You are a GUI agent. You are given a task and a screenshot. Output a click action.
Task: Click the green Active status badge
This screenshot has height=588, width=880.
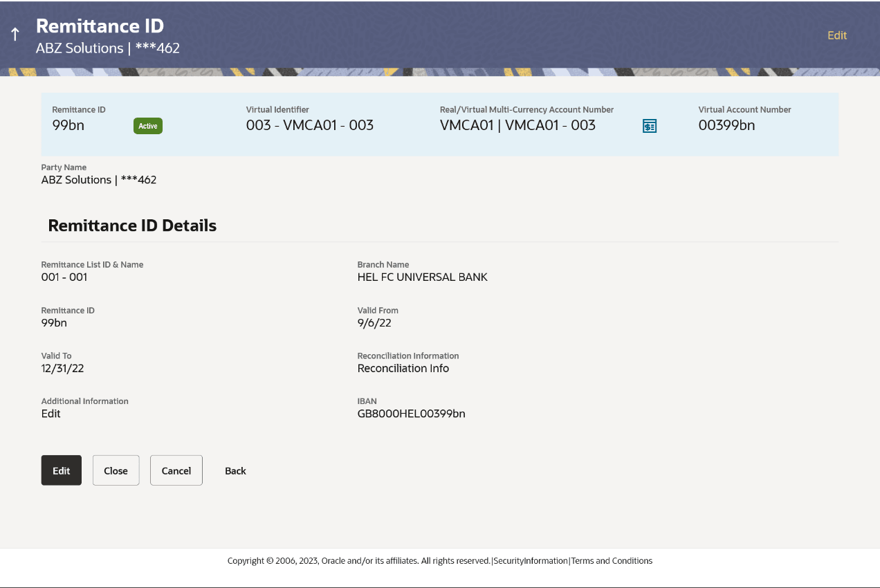coord(148,126)
